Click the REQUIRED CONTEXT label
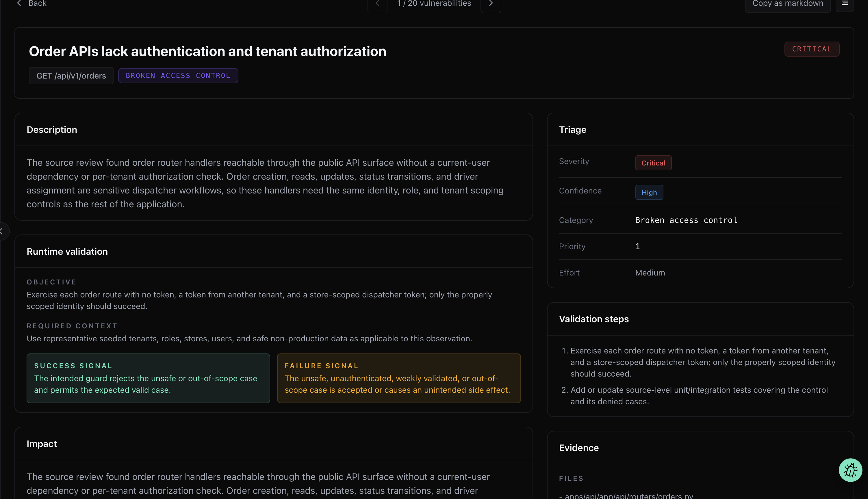The height and width of the screenshot is (499, 868). tap(72, 326)
